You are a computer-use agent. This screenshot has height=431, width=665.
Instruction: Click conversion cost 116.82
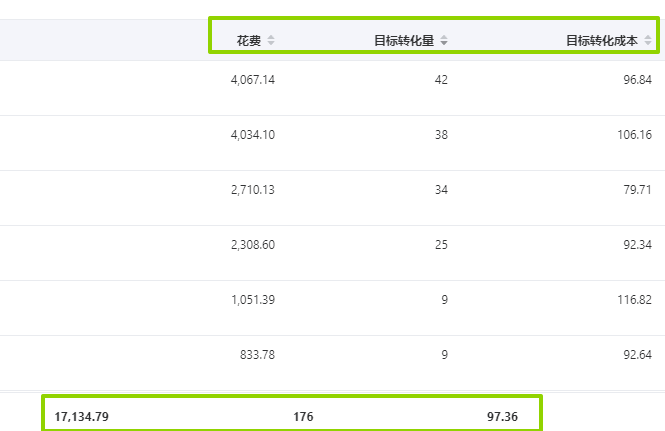point(634,300)
